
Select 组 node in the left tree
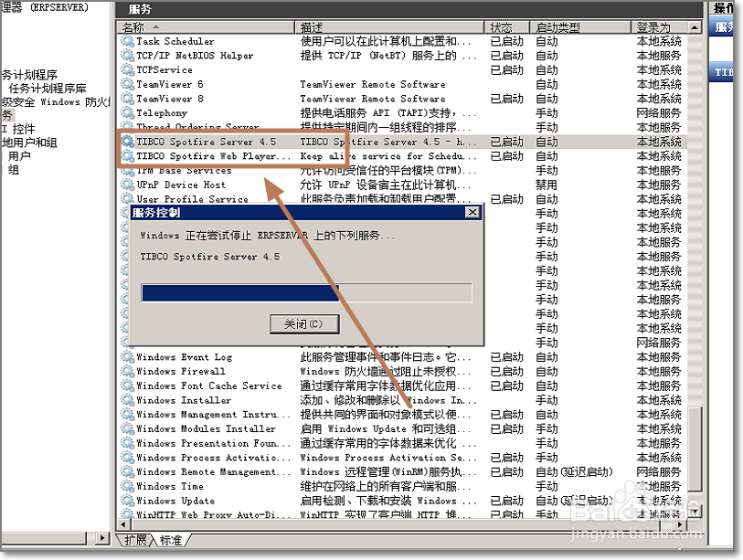(14, 170)
